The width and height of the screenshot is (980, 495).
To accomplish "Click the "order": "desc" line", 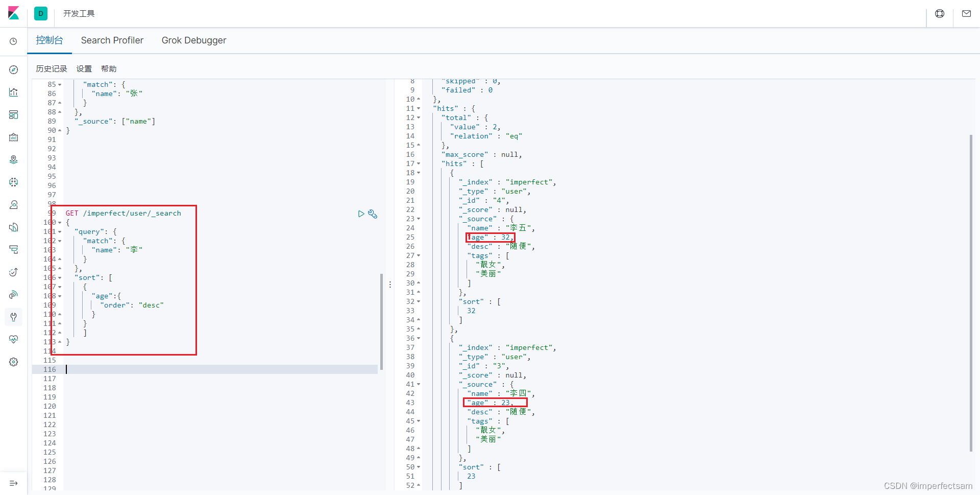I will (132, 305).
